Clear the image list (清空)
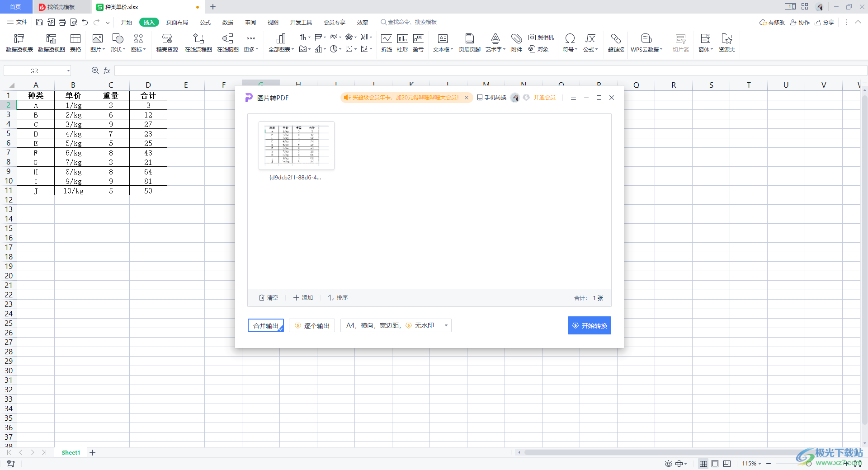Image resolution: width=868 pixels, height=470 pixels. tap(269, 298)
